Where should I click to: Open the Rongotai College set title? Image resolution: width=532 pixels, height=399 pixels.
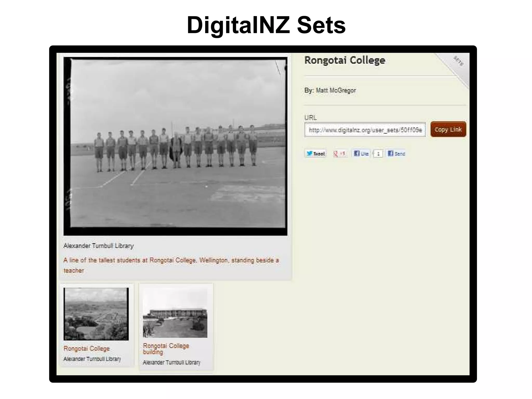coord(344,61)
